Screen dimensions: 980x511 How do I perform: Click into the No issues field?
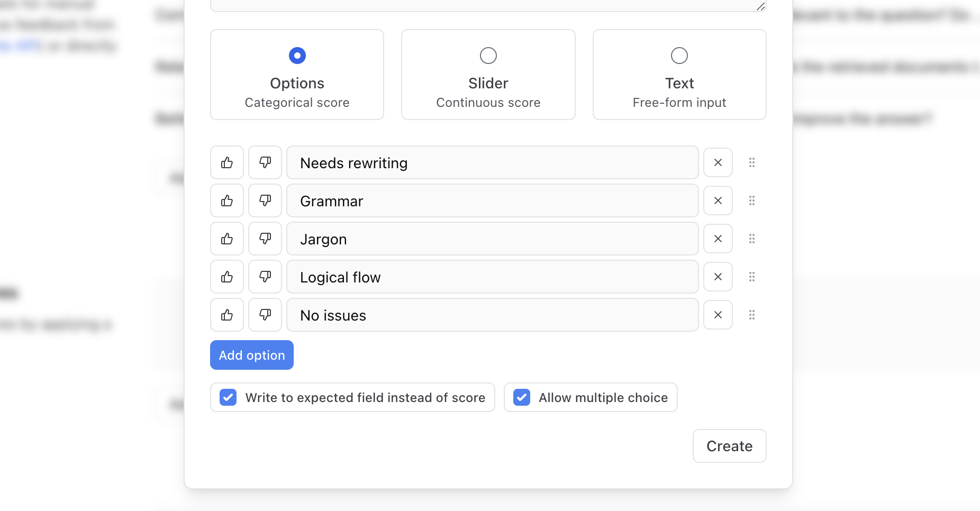tap(492, 315)
